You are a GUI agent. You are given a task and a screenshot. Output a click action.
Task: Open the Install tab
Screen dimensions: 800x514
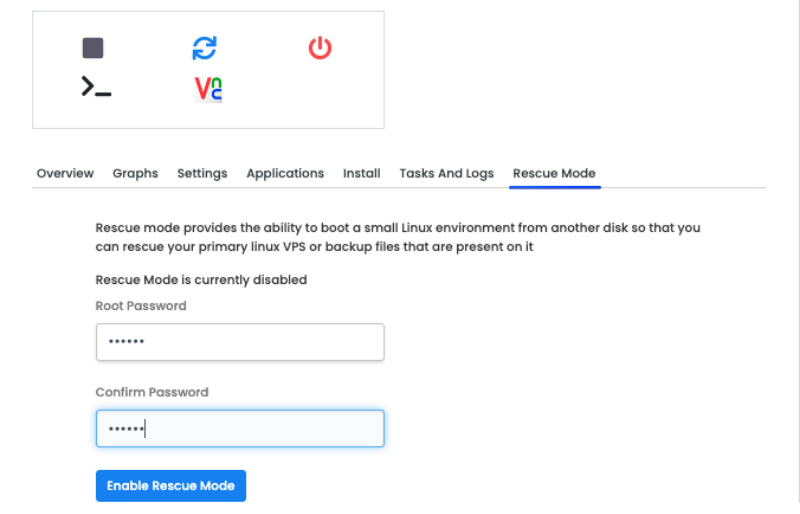click(362, 174)
